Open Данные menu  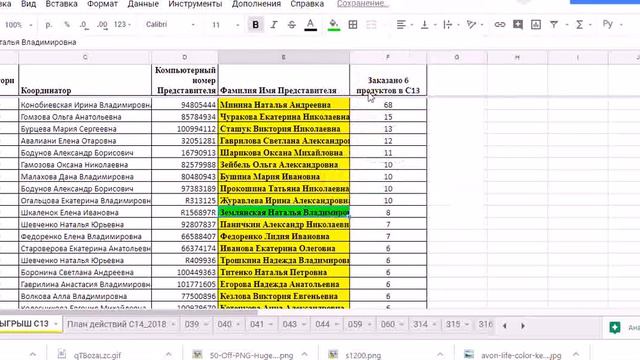(x=143, y=4)
